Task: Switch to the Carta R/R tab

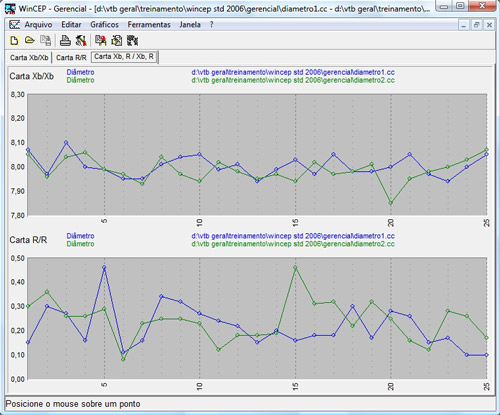Action: point(71,58)
